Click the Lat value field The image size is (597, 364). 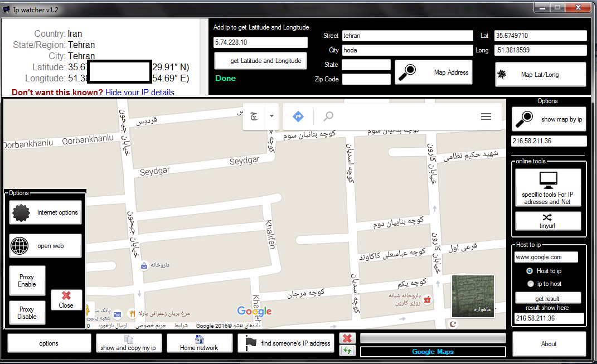tap(540, 36)
